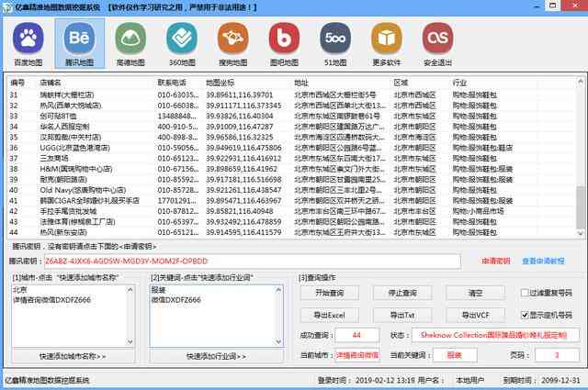Open the 高德地图 (Amap) source
The height and width of the screenshot is (390, 588).
pyautogui.click(x=130, y=44)
